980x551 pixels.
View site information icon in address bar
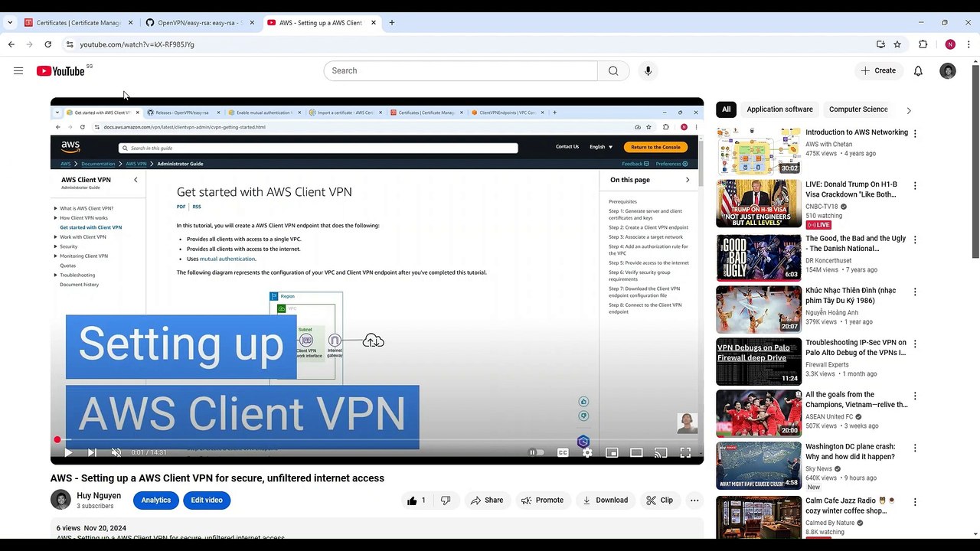(x=70, y=44)
